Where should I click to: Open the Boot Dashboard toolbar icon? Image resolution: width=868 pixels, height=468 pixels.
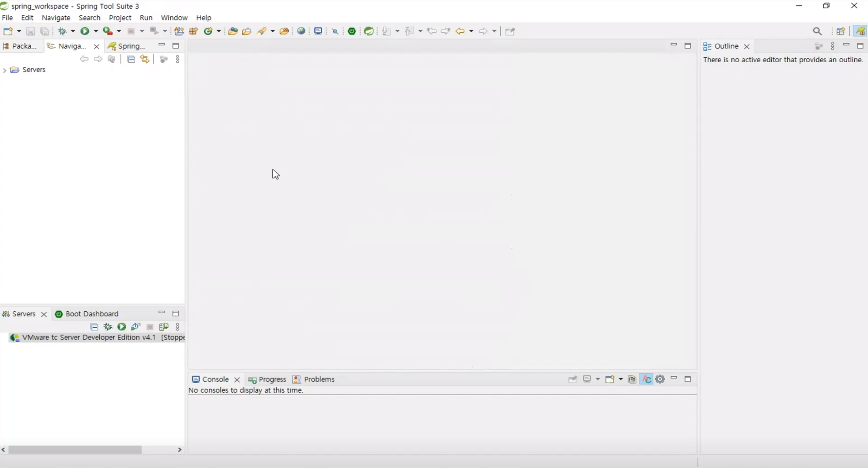pyautogui.click(x=352, y=31)
